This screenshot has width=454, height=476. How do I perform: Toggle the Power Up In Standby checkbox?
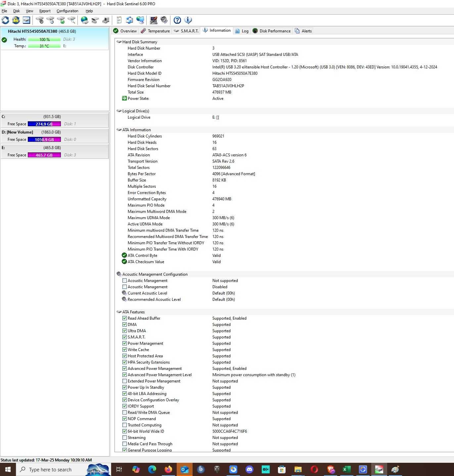pos(125,387)
